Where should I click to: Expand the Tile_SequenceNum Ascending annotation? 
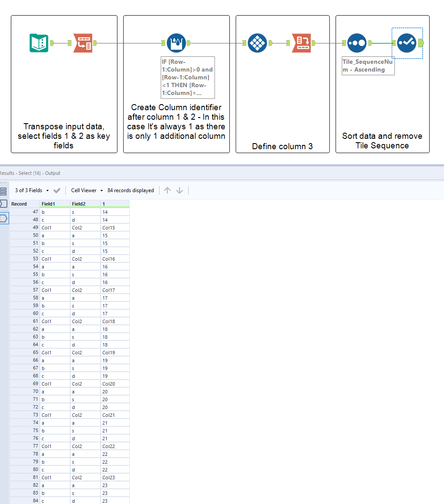tap(368, 65)
